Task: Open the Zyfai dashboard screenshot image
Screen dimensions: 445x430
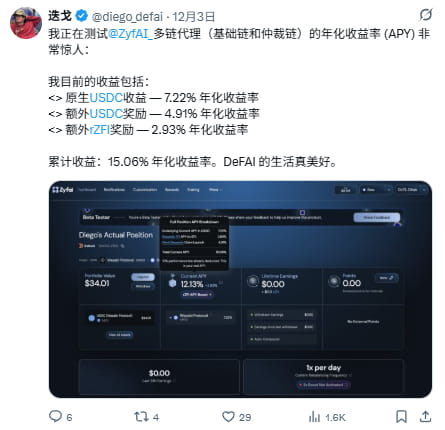Action: tap(240, 289)
